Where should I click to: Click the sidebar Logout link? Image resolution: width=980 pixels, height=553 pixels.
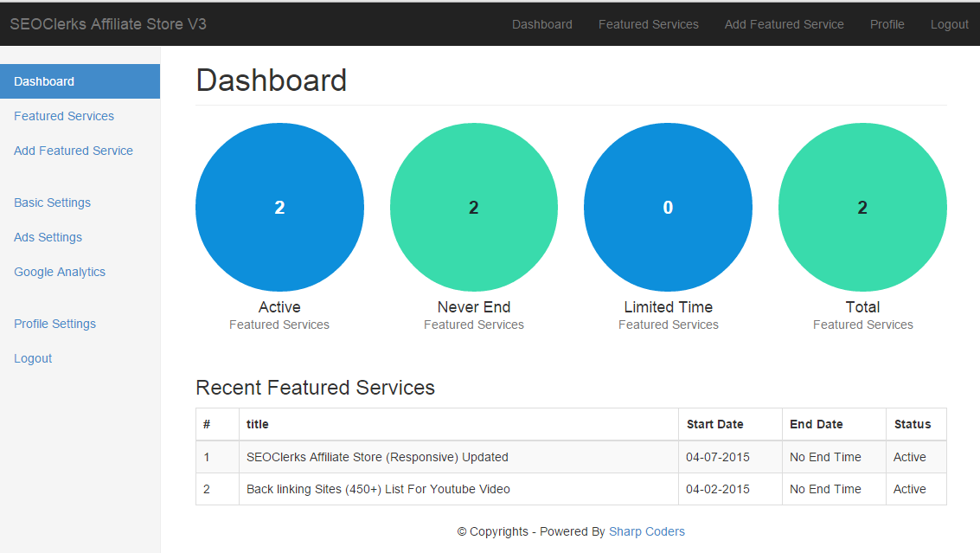click(x=33, y=358)
